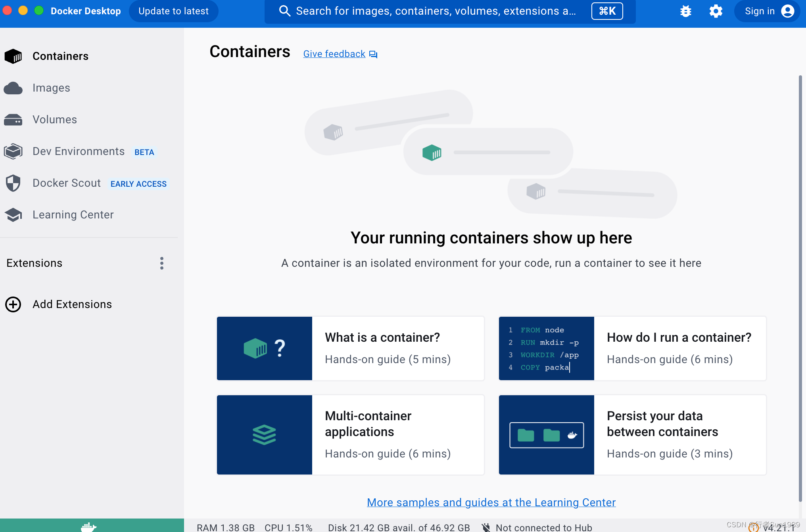Click the Containers sidebar icon
The width and height of the screenshot is (806, 532).
pos(13,56)
